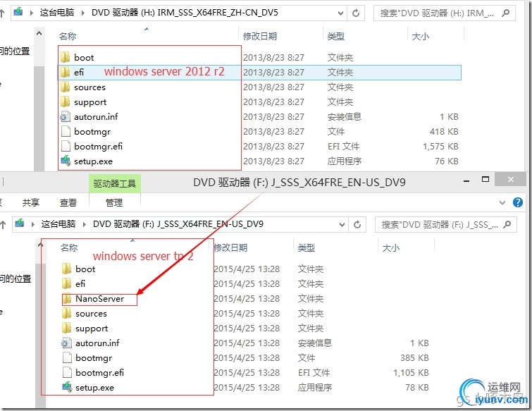Viewport: 532px width, 411px height.
Task: Sort by 类型 column in H: drive window
Action: 336,36
